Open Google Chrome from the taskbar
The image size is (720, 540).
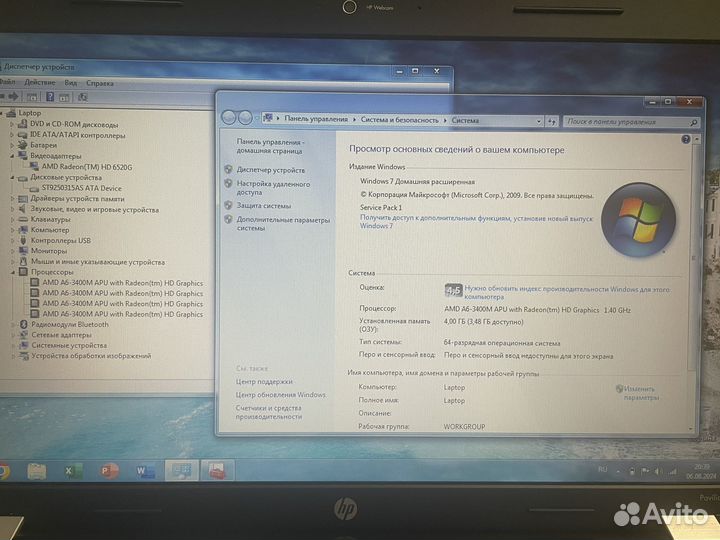4,472
